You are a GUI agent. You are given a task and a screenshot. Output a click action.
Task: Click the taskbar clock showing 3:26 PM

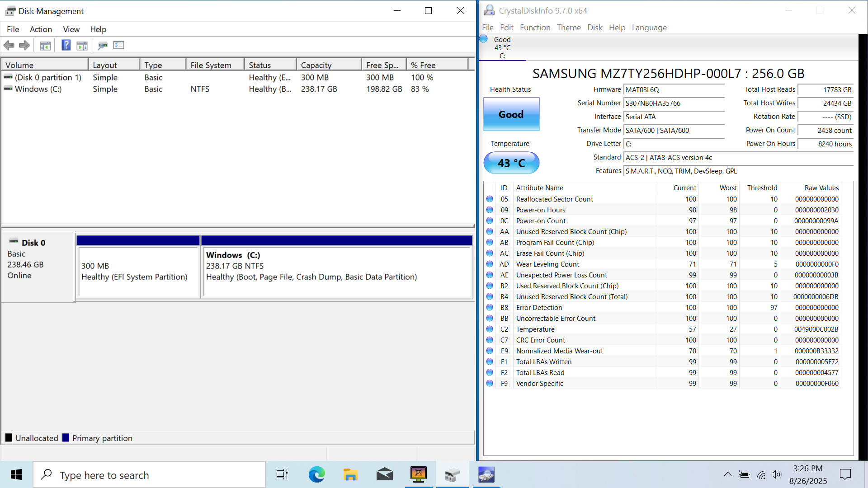coord(808,474)
